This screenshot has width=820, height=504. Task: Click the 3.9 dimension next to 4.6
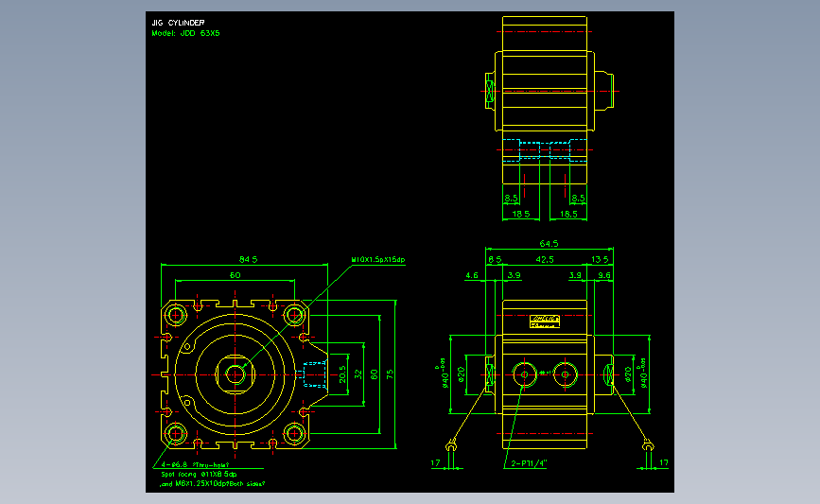(x=515, y=275)
